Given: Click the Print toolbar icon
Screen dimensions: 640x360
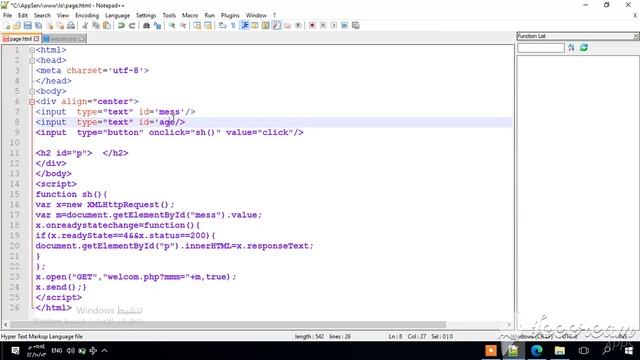Looking at the screenshot, I should click(71, 26).
